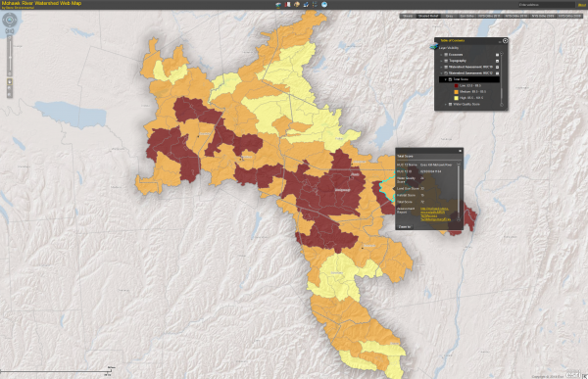Click Table of Contents panel title

pyautogui.click(x=452, y=40)
